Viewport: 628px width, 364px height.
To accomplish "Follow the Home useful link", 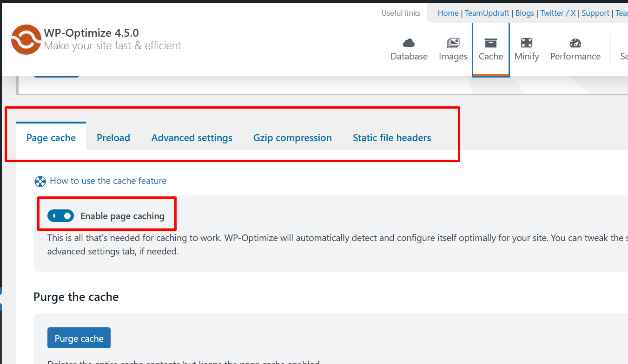I will (x=448, y=13).
